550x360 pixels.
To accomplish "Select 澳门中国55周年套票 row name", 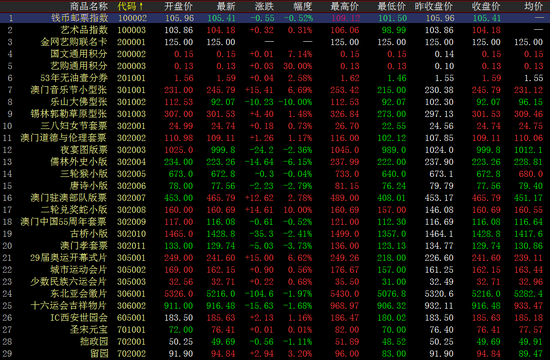I will pyautogui.click(x=64, y=222).
